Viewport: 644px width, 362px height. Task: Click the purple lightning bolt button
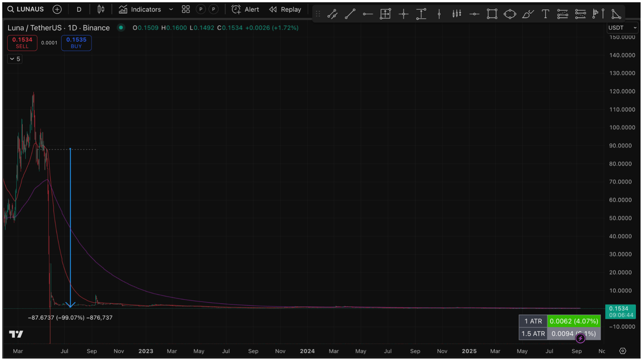580,338
